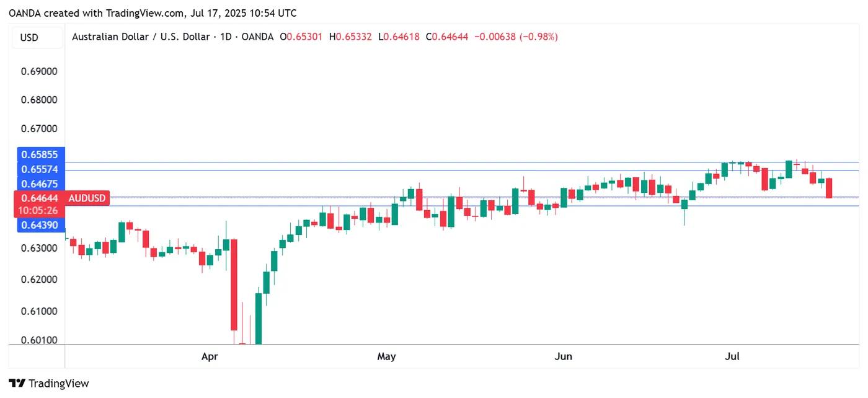
Task: Click the −0.00638 (−0.98%) change value
Action: 516,37
